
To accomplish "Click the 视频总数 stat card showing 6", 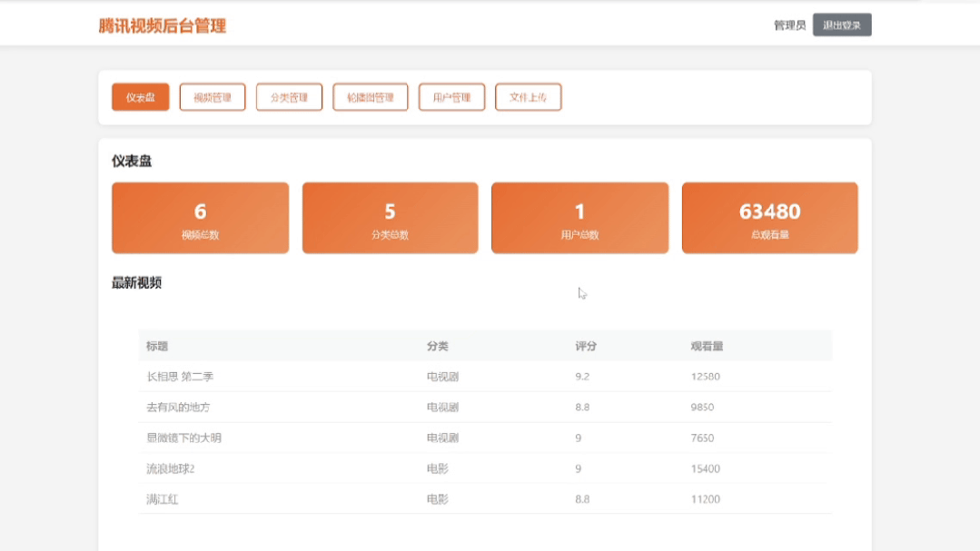I will pos(199,218).
